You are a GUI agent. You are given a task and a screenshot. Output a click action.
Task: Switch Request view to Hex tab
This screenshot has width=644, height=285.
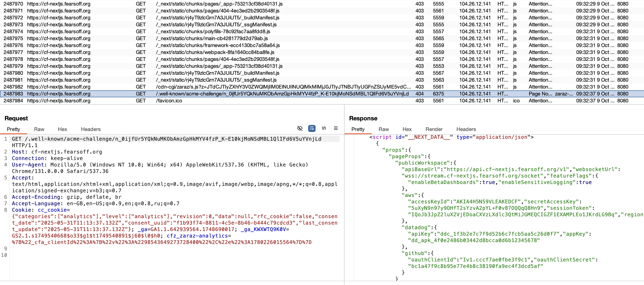click(62, 129)
